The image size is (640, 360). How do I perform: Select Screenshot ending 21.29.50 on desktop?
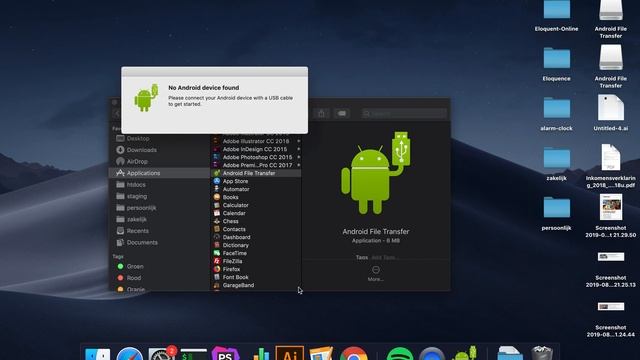611,216
